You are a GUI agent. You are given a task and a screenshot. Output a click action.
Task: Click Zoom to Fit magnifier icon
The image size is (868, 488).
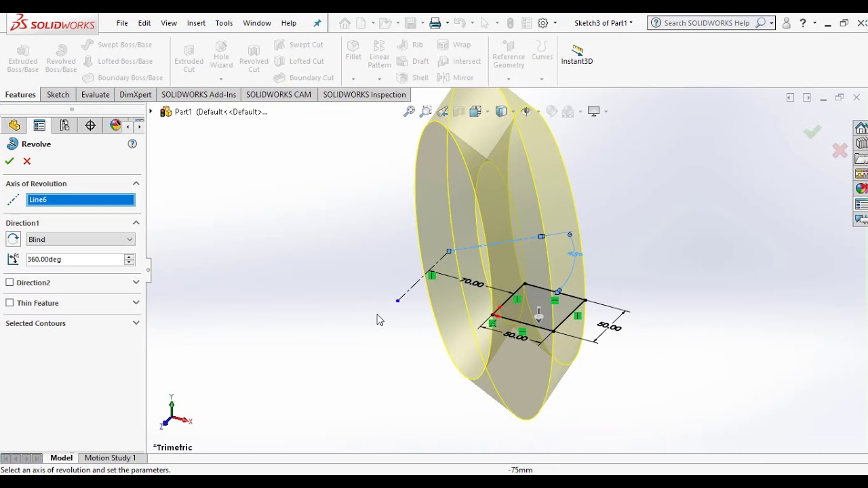409,111
